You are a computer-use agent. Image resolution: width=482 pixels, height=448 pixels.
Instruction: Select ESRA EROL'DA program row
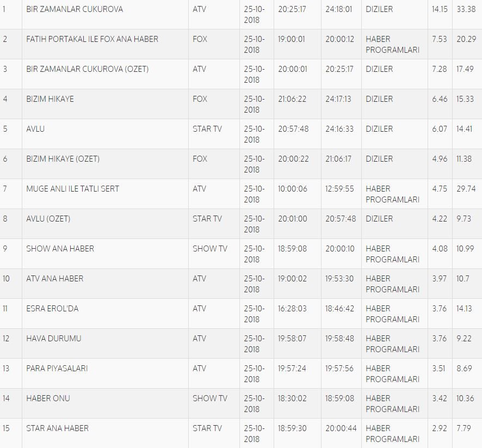tap(52, 309)
